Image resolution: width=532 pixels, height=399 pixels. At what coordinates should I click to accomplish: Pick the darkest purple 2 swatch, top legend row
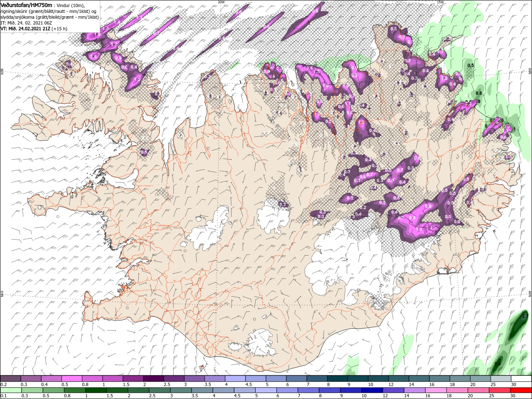pyautogui.click(x=153, y=379)
